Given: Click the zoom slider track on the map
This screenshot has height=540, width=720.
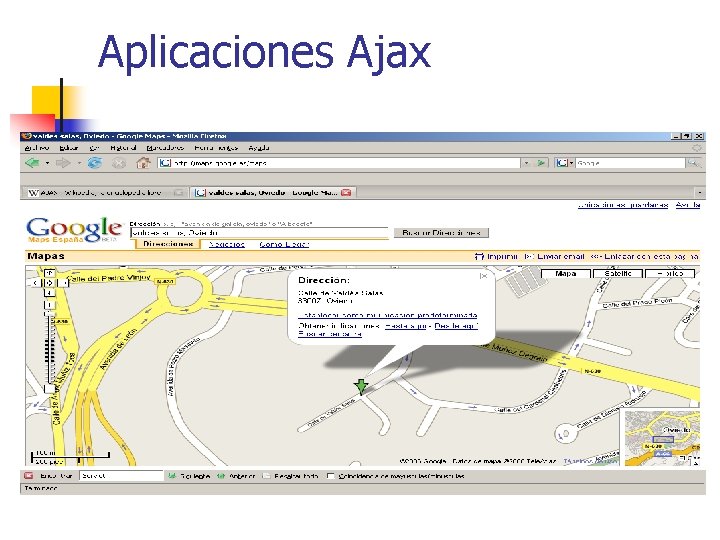Looking at the screenshot, I should click(x=49, y=347).
